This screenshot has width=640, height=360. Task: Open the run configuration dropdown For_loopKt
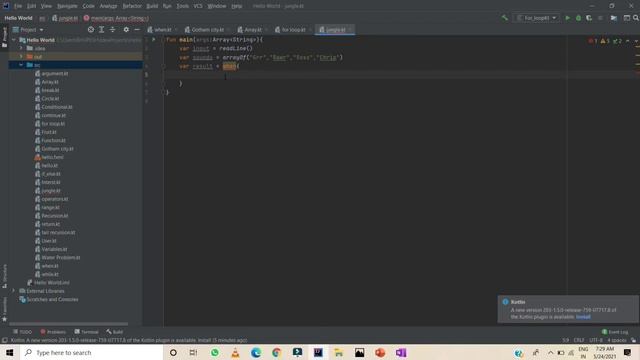click(536, 18)
